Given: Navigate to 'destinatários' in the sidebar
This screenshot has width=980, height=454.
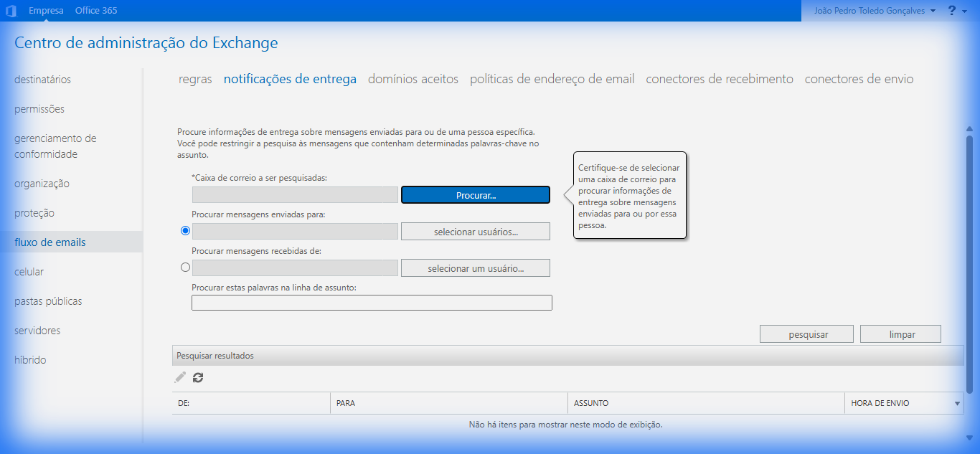Looking at the screenshot, I should 41,79.
